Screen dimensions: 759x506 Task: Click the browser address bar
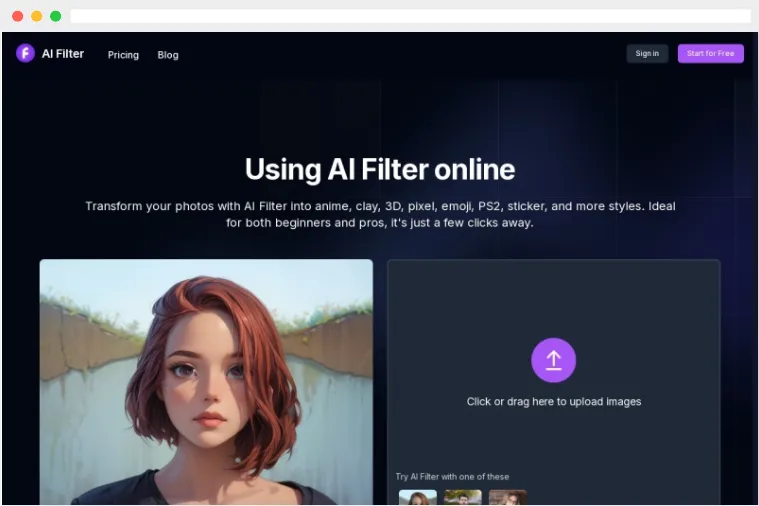click(x=410, y=16)
